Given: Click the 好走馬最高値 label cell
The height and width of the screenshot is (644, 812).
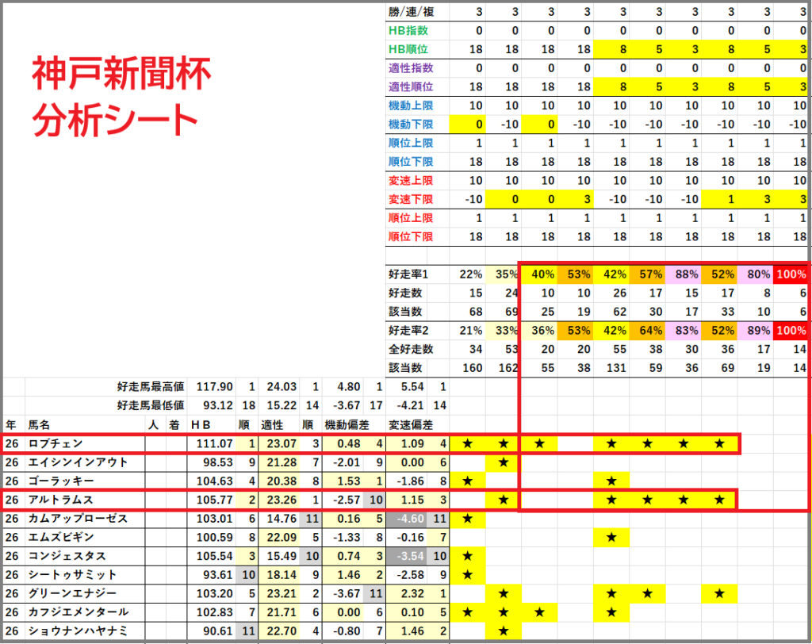Looking at the screenshot, I should click(x=151, y=386).
